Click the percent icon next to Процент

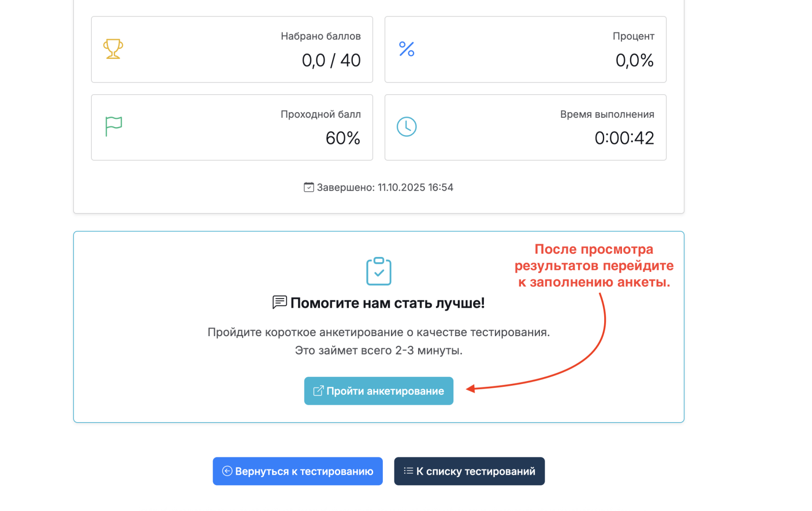pos(406,48)
